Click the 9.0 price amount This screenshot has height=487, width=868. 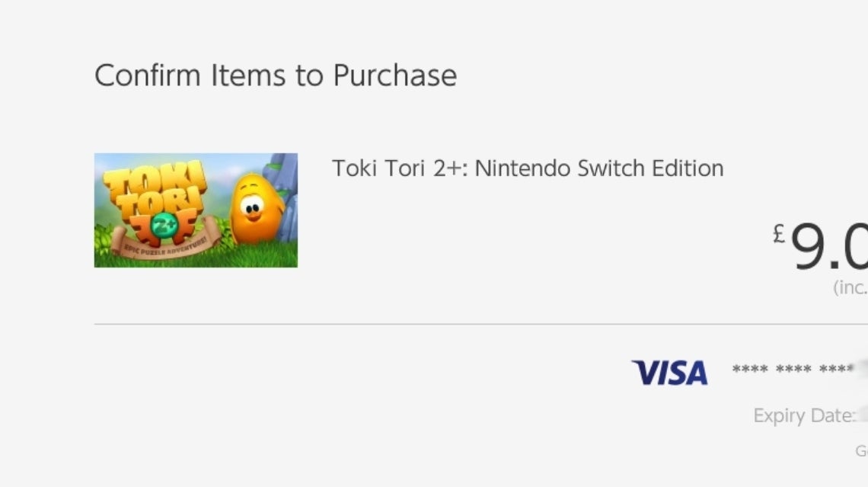point(828,248)
